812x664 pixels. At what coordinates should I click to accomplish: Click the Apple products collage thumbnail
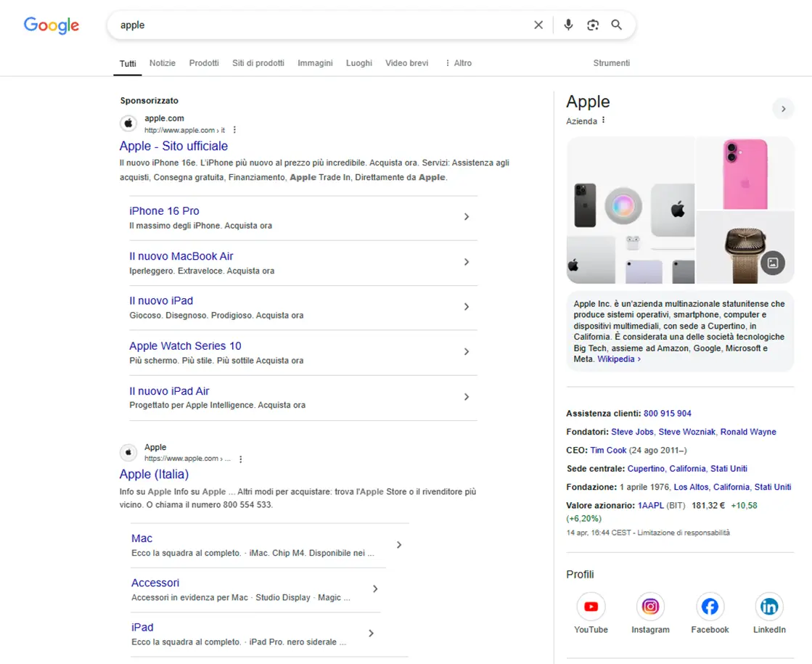pos(631,210)
